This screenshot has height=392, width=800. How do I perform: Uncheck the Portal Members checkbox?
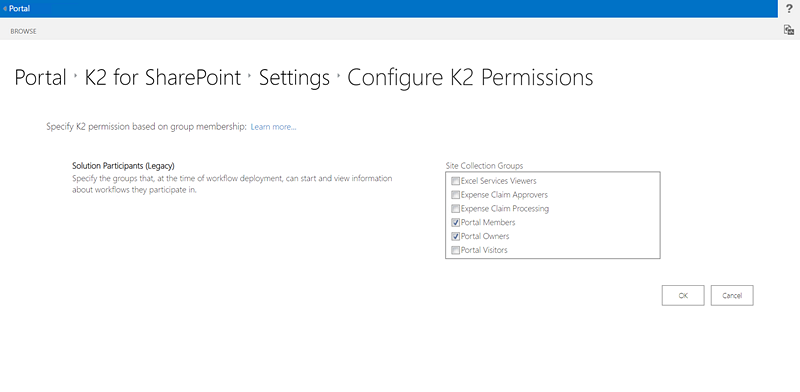point(456,222)
